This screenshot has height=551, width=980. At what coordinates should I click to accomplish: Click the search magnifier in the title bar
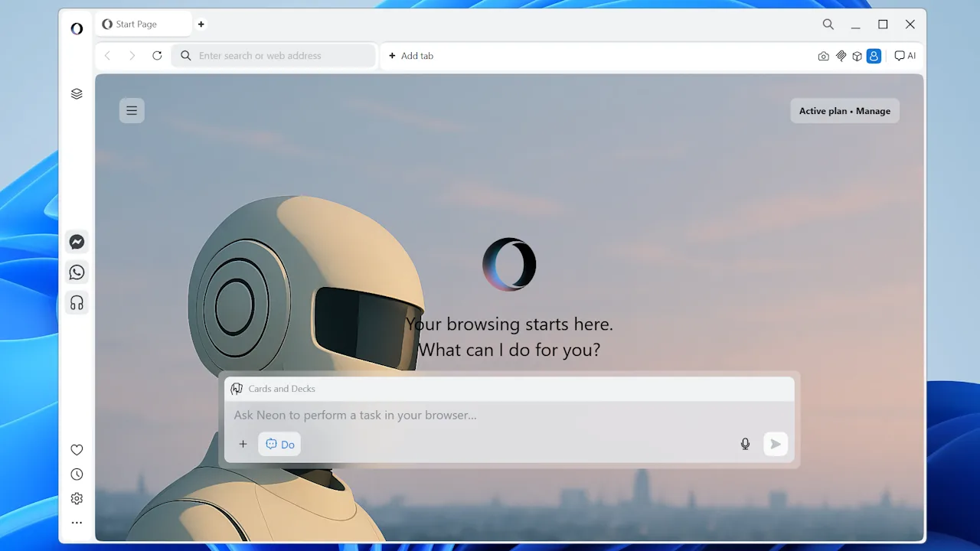pos(828,24)
